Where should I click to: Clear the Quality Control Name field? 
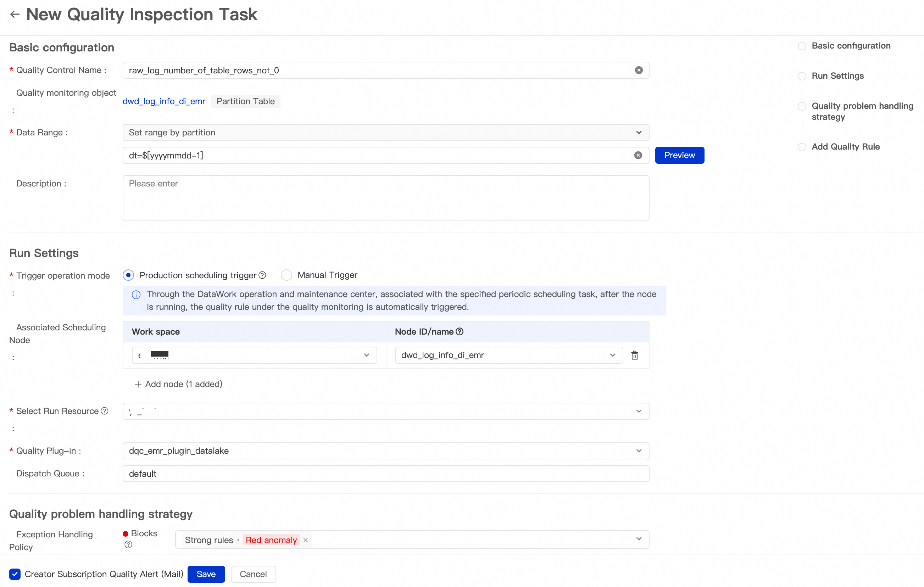[639, 70]
